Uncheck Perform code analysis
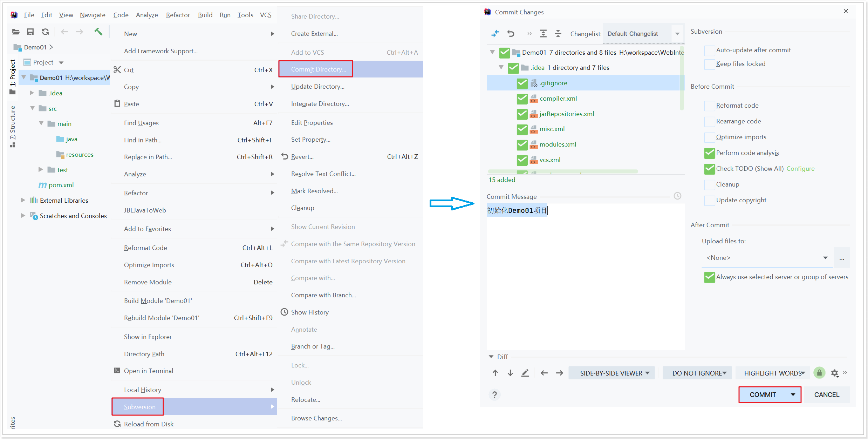Image resolution: width=868 pixels, height=439 pixels. pyautogui.click(x=710, y=153)
